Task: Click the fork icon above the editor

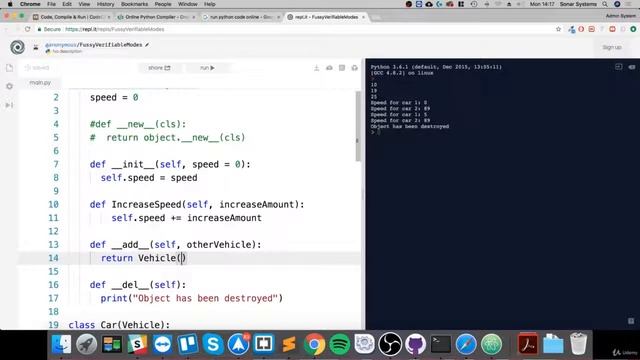Action: pyautogui.click(x=355, y=68)
